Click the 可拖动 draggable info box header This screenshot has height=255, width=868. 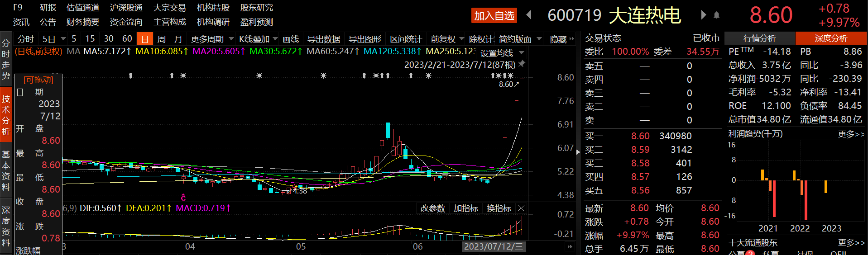tap(38, 80)
